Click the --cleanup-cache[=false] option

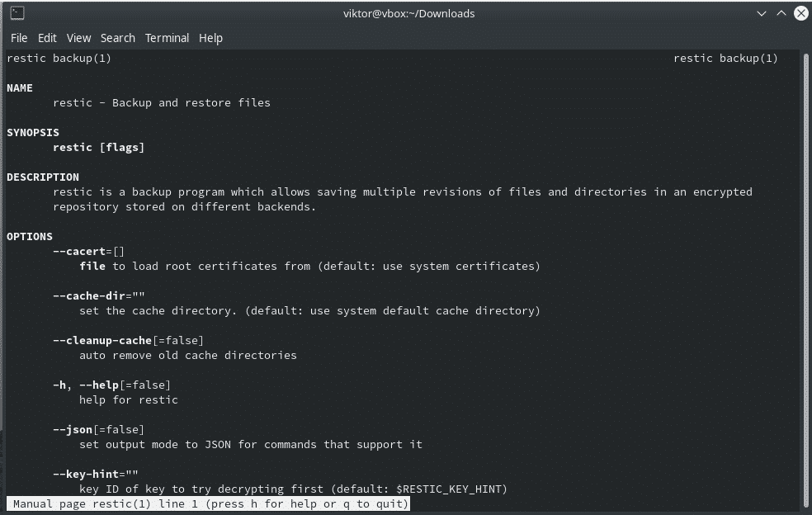click(129, 340)
